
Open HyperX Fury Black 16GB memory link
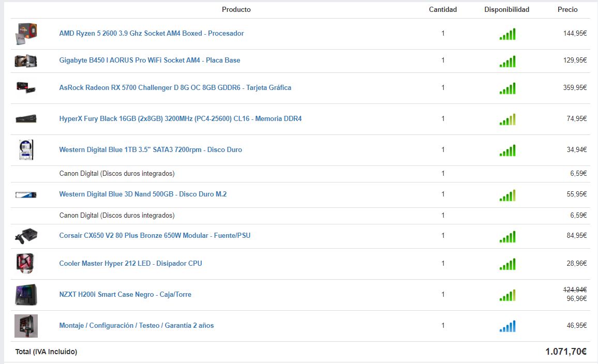[181, 119]
